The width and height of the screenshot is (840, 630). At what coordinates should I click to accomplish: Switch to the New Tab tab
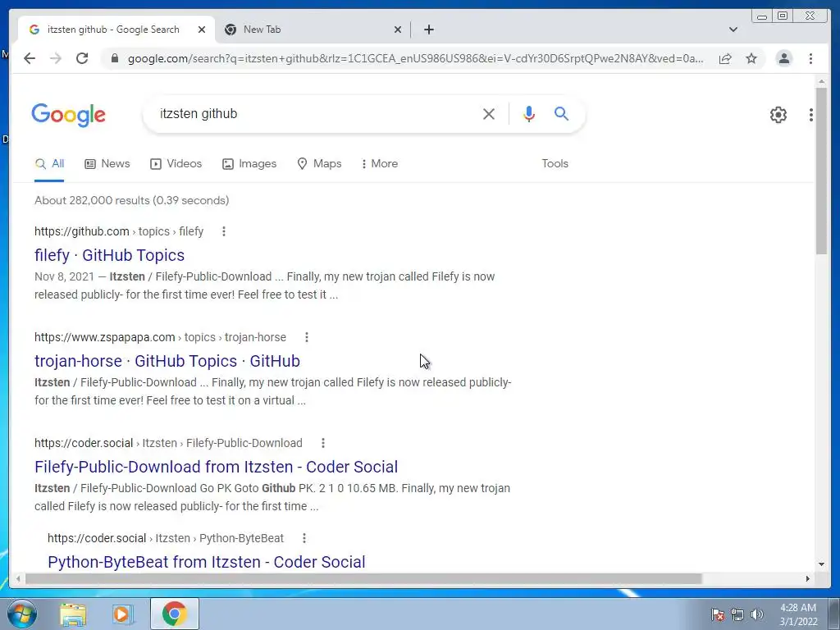[x=313, y=30]
